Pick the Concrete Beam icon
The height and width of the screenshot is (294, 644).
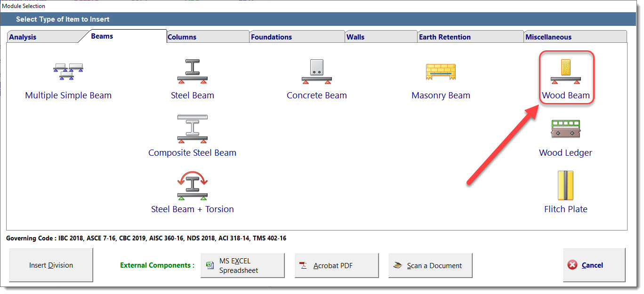click(316, 72)
